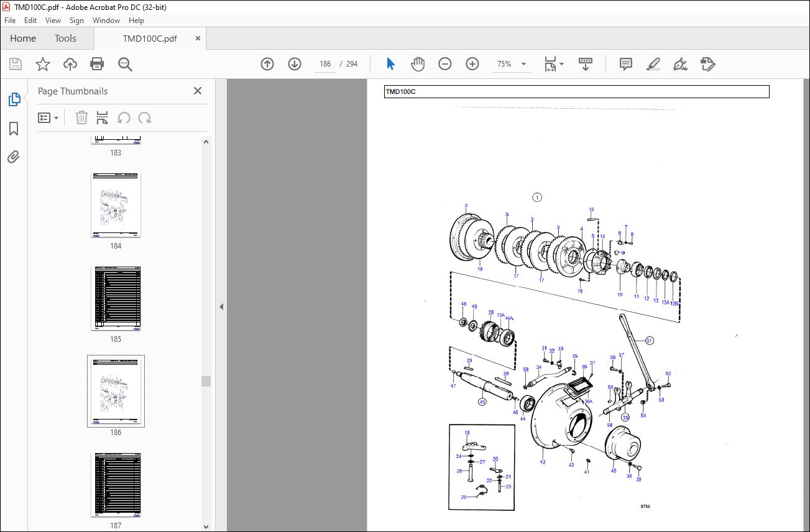Open the Window menu
This screenshot has width=810, height=532.
106,21
